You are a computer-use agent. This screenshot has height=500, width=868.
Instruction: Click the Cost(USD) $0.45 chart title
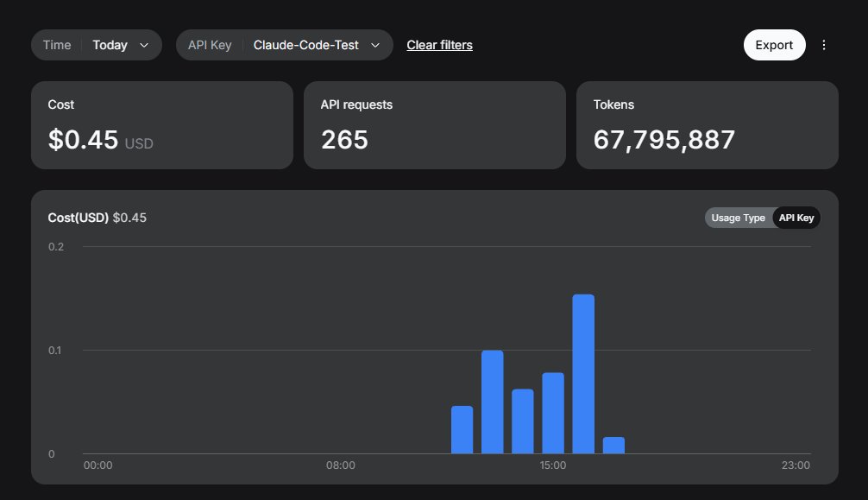[97, 218]
